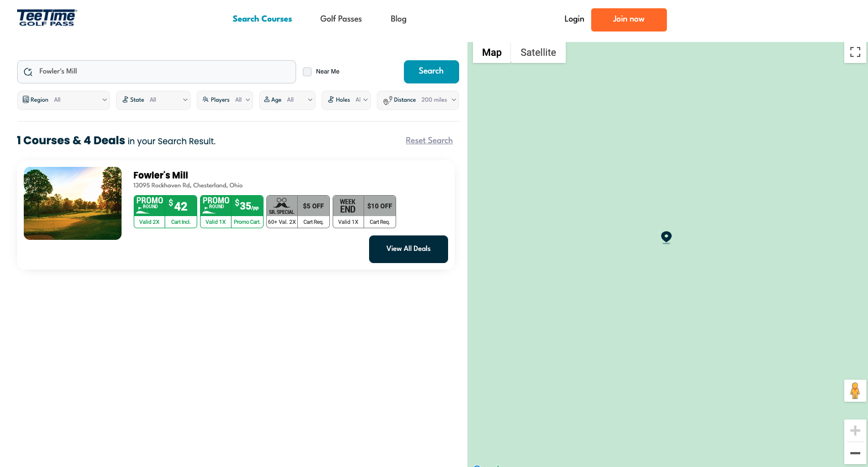Focus the Fowler's Mill search input field

coord(156,72)
